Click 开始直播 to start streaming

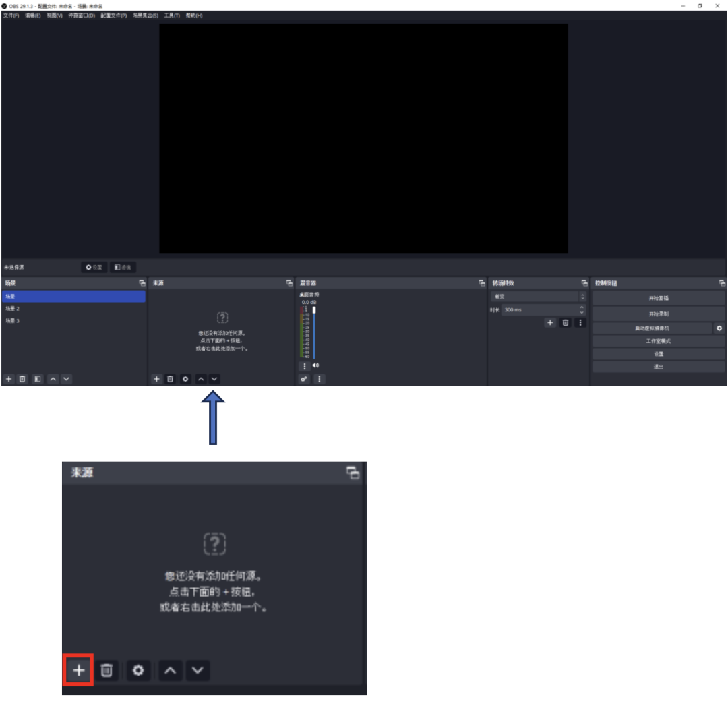(659, 298)
